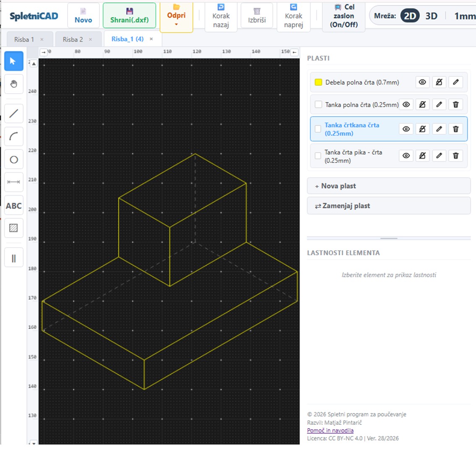The image size is (476, 476).
Task: Toggle visibility of Tanka črtkana črta layer
Action: click(x=406, y=129)
